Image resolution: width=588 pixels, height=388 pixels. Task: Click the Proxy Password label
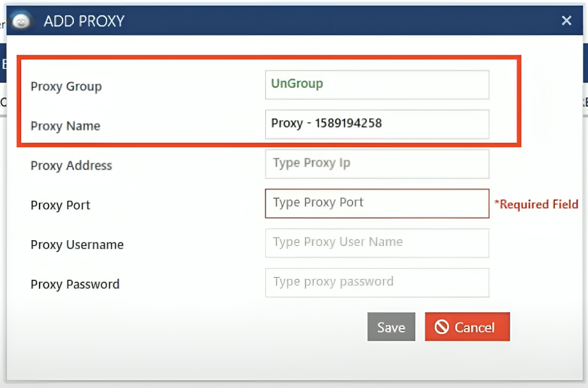coord(75,284)
